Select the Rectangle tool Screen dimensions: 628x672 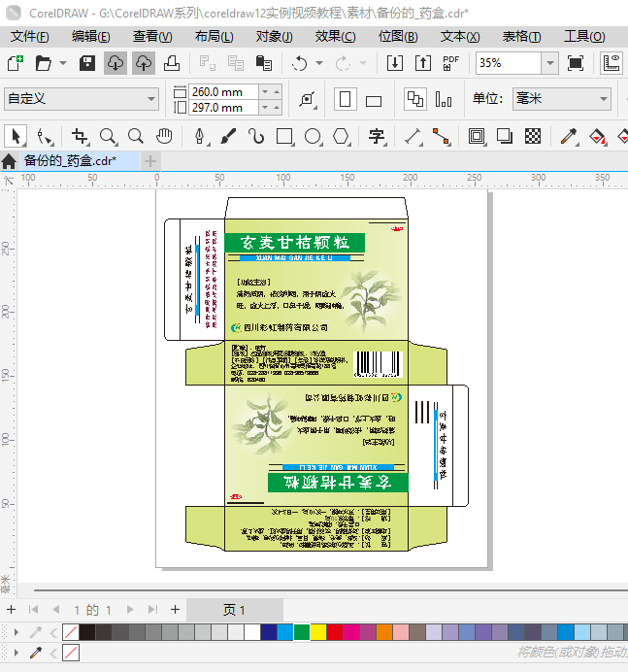pyautogui.click(x=284, y=137)
